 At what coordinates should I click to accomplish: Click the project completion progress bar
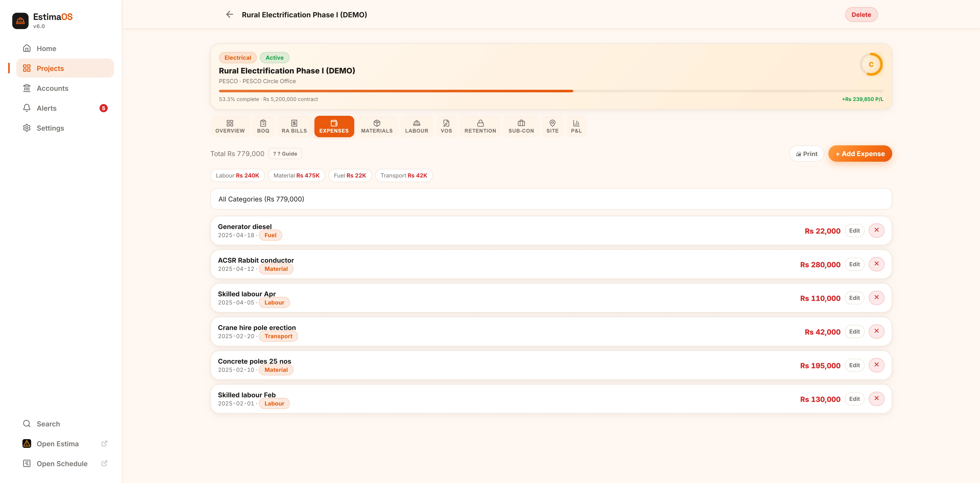551,91
